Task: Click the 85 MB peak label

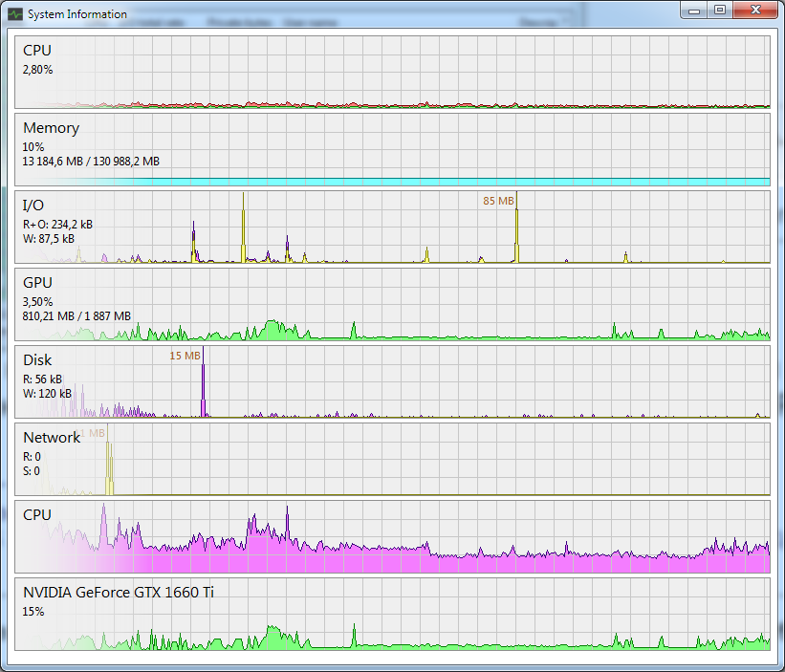Action: pyautogui.click(x=498, y=201)
